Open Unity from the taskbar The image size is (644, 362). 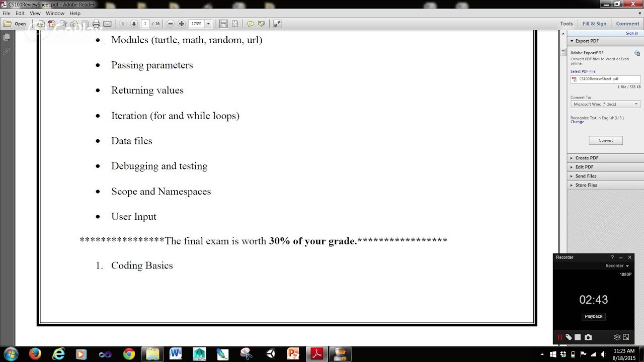point(271,354)
